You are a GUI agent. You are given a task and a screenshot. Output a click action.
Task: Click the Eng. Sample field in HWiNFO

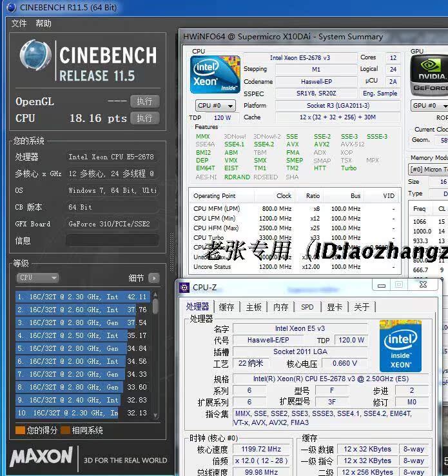(x=380, y=94)
